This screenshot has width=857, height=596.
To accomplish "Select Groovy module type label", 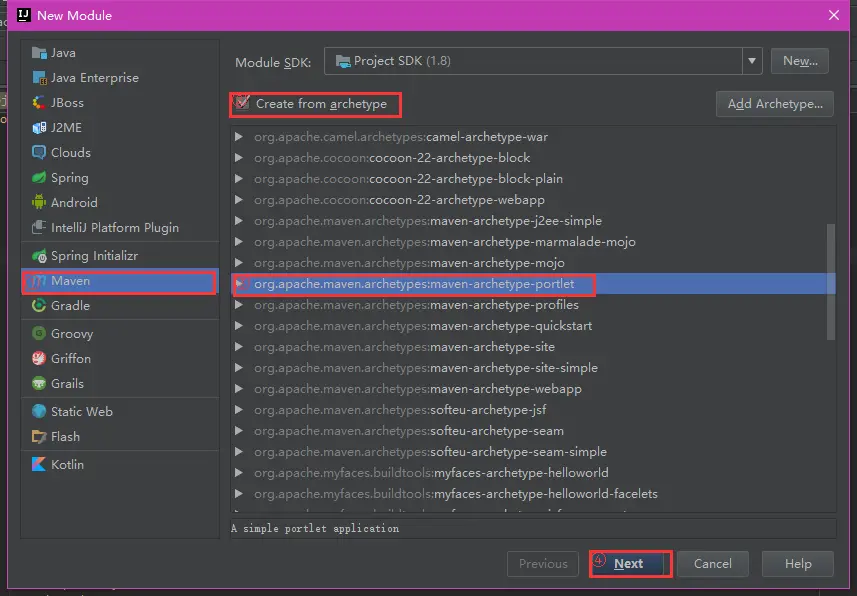I will click(72, 334).
